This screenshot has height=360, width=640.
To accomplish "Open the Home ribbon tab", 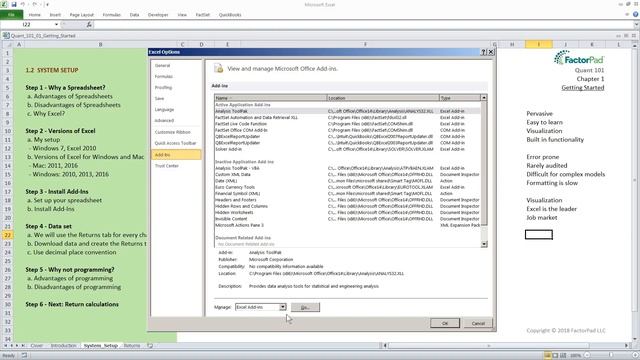I will [x=35, y=15].
